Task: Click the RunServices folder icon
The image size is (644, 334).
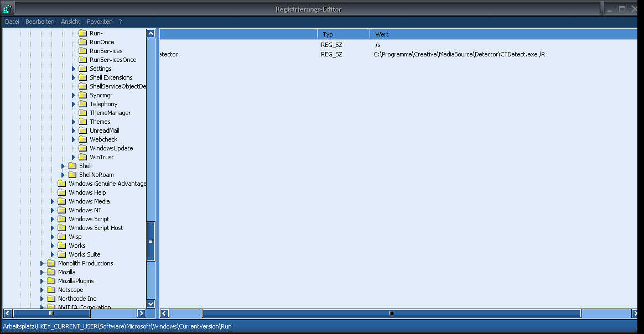Action: click(82, 51)
